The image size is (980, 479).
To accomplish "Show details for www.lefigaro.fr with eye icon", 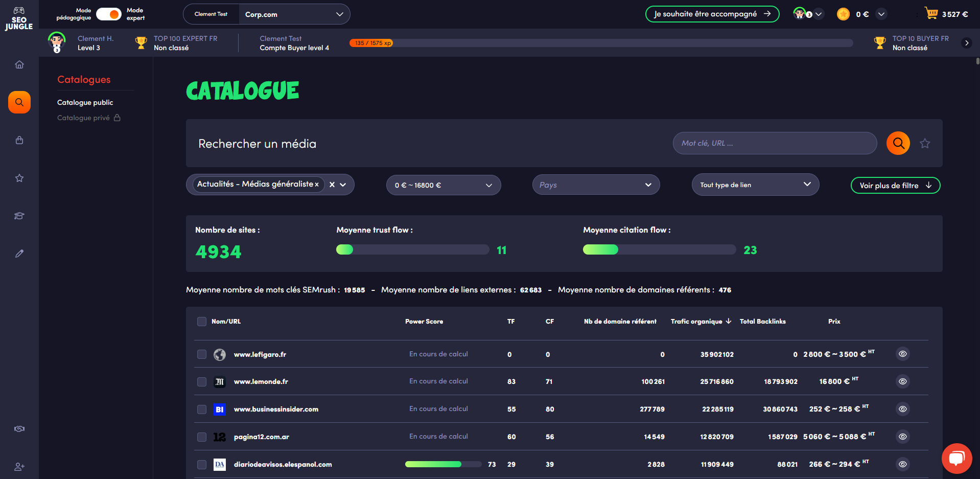I will (903, 354).
